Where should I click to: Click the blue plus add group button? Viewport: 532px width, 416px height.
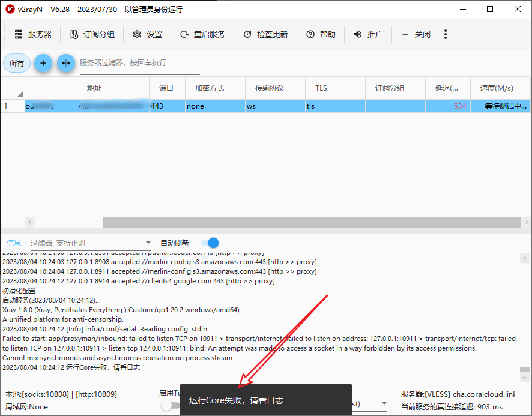[x=43, y=63]
